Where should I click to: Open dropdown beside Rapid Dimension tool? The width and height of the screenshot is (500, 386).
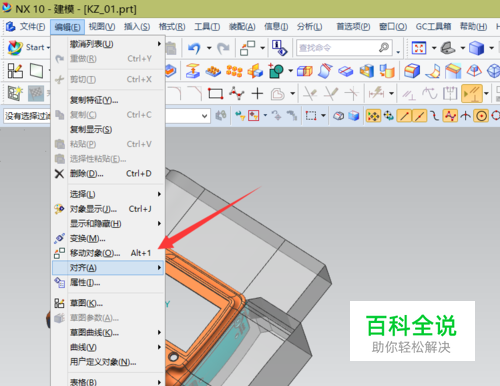click(391, 94)
